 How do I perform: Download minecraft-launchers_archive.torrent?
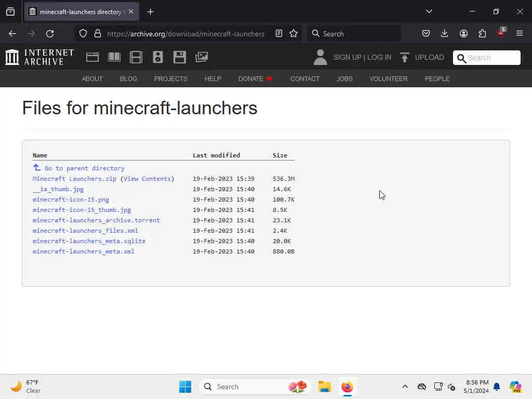(96, 220)
